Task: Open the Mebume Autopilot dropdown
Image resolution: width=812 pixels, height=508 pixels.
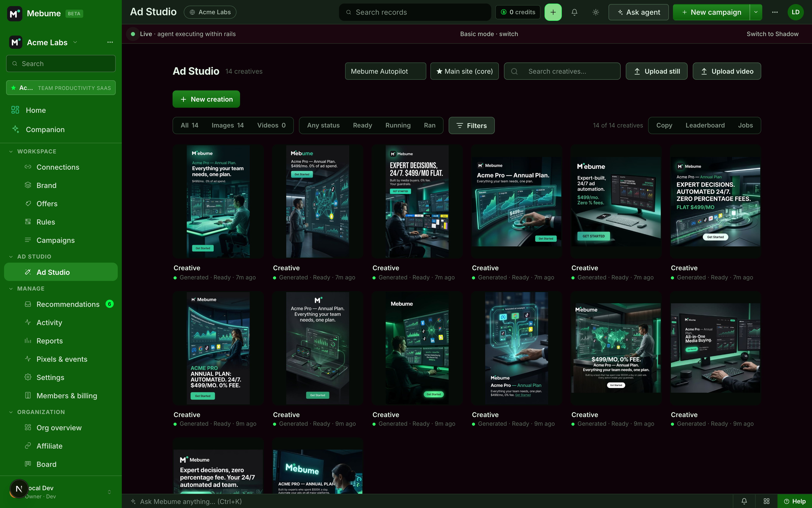Action: pos(385,71)
